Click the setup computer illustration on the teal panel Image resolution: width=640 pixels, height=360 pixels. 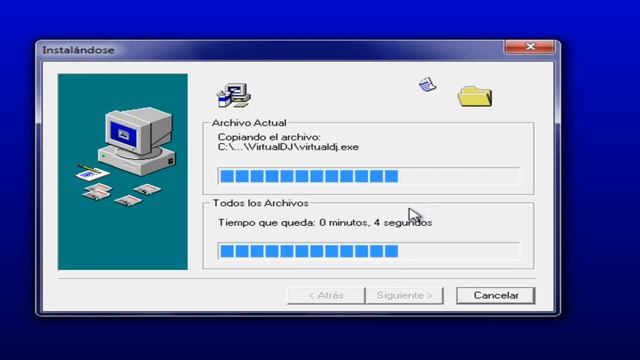point(126,157)
